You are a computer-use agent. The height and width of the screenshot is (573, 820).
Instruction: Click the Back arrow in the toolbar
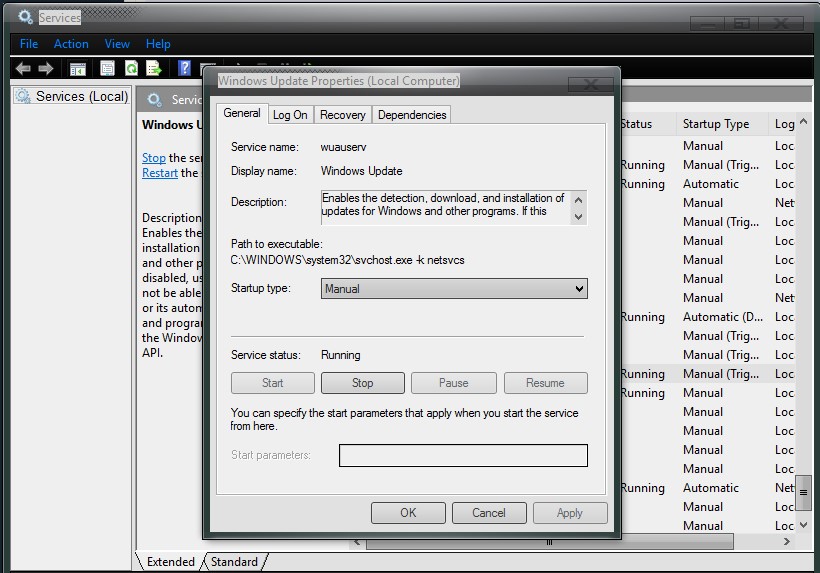click(x=22, y=69)
